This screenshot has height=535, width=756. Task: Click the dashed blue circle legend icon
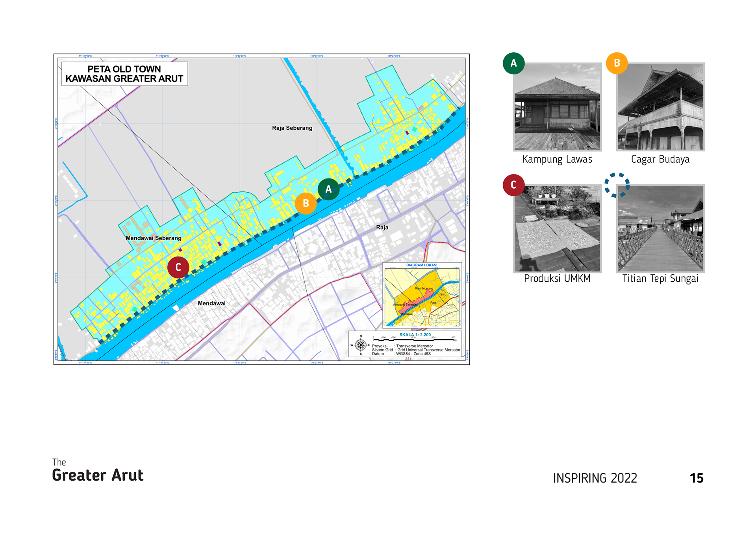pyautogui.click(x=617, y=185)
